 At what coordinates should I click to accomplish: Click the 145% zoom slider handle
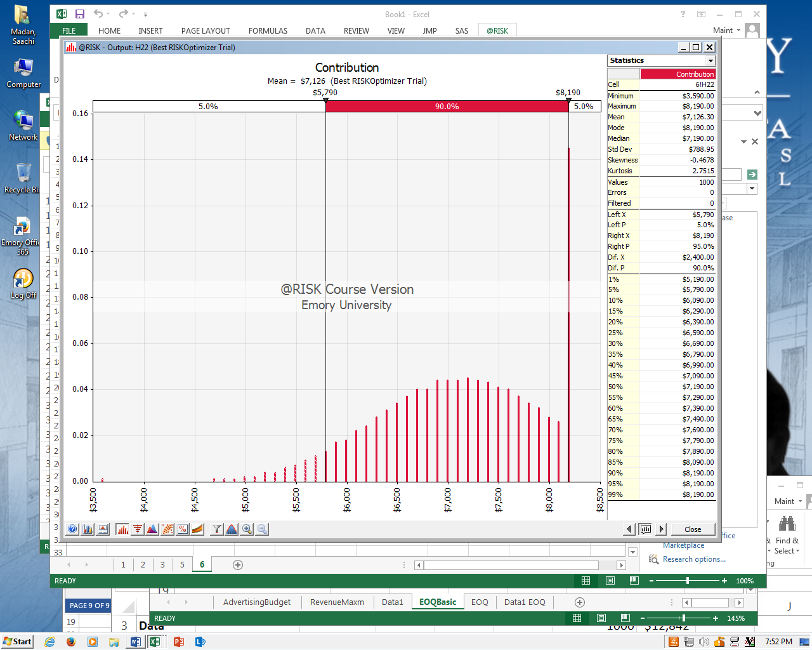tap(683, 618)
